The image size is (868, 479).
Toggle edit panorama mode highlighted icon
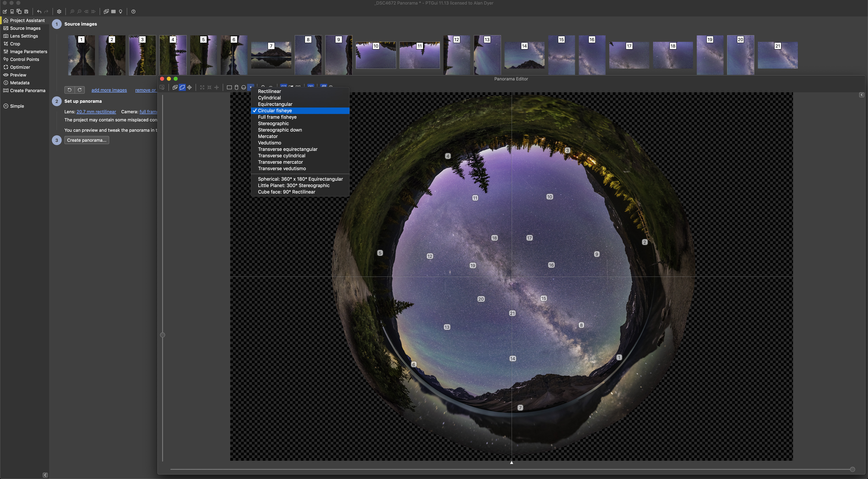pos(182,88)
